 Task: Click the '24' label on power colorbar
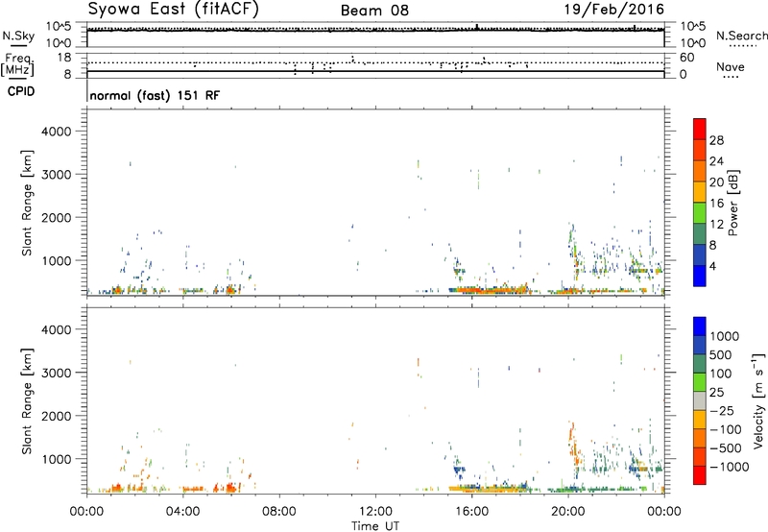[x=716, y=161]
